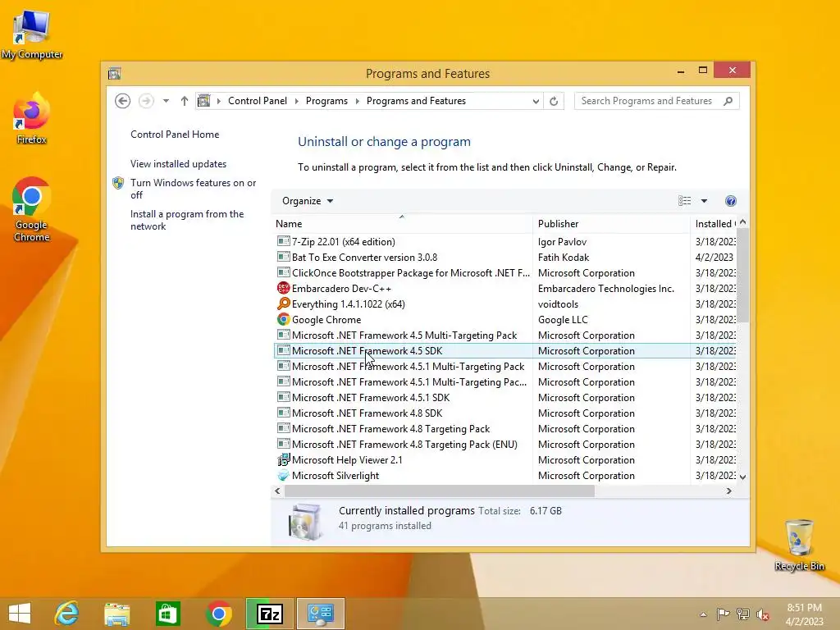This screenshot has width=840, height=630.
Task: Select Microsoft .NET Framework 4.5 SDK row
Action: click(x=504, y=351)
